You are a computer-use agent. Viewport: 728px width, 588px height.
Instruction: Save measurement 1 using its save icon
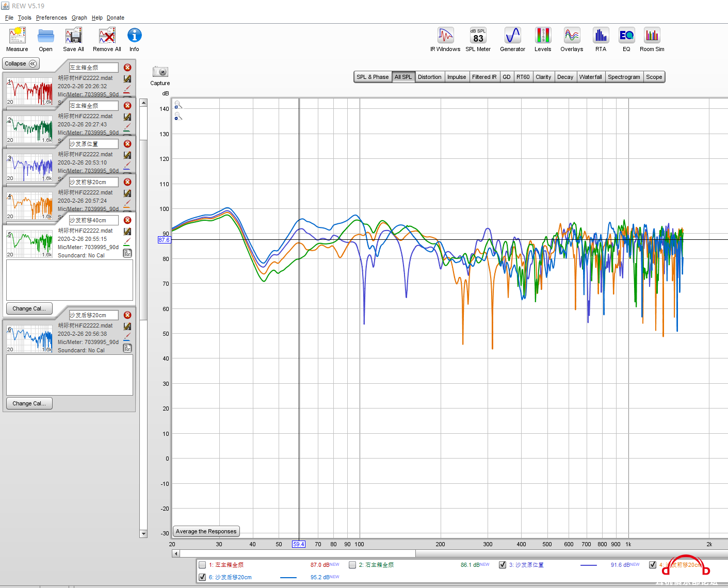(127, 79)
